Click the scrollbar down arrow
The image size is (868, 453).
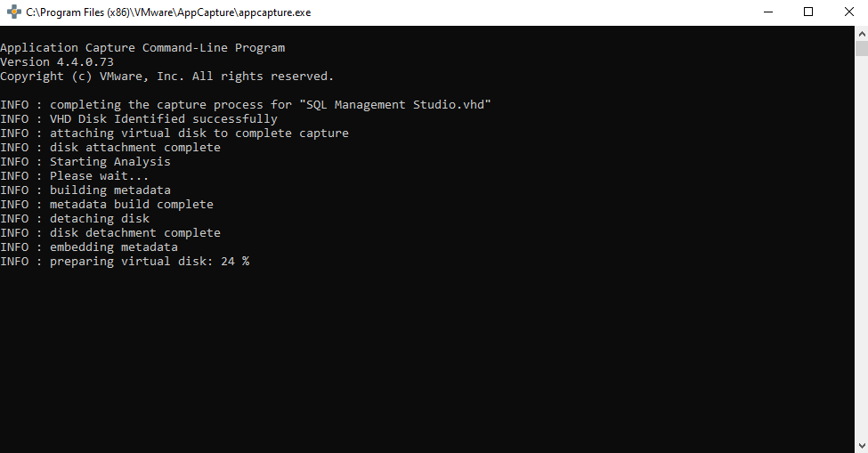click(x=862, y=445)
